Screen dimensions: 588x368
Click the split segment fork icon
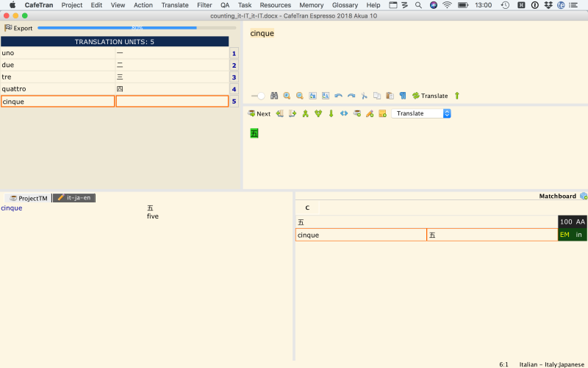pos(318,113)
